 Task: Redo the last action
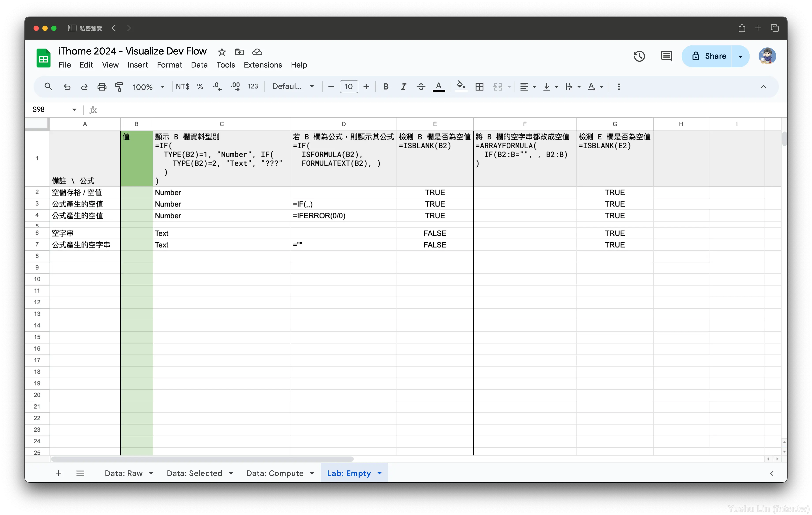pyautogui.click(x=84, y=87)
